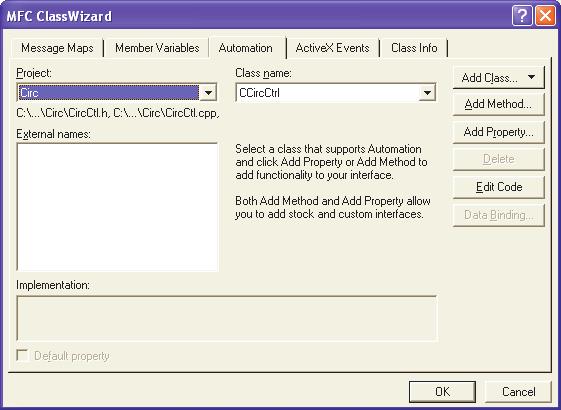Click the CircCtl.h file path text
The image size is (561, 410).
coord(63,113)
